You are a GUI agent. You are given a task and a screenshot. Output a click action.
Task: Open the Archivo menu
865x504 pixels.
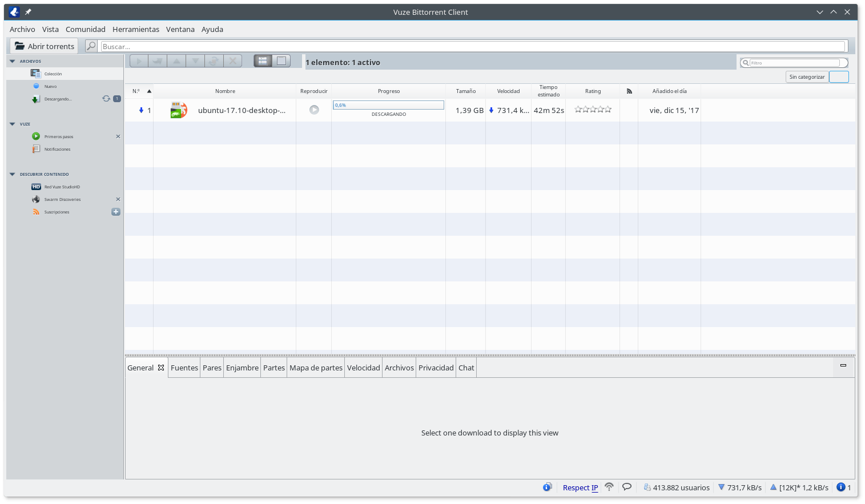(22, 29)
